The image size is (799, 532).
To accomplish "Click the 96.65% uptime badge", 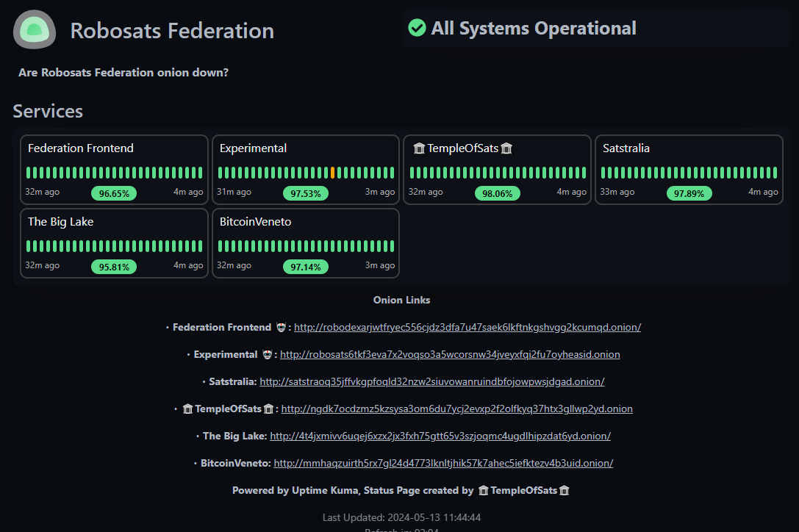I will click(114, 194).
